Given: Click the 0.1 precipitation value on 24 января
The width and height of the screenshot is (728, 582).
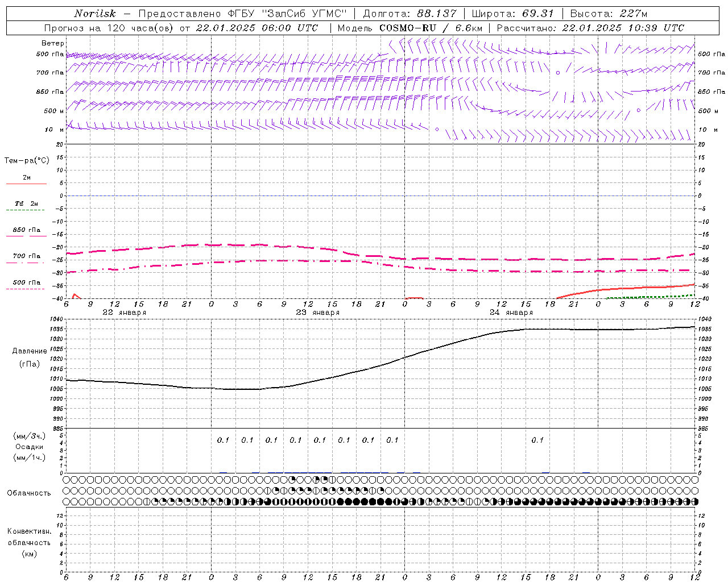Looking at the screenshot, I should (537, 440).
